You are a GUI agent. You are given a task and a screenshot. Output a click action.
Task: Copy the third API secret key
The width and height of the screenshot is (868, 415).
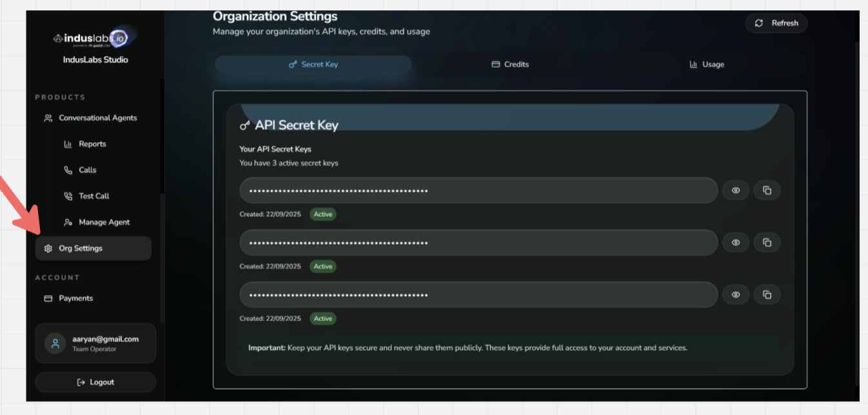point(767,295)
